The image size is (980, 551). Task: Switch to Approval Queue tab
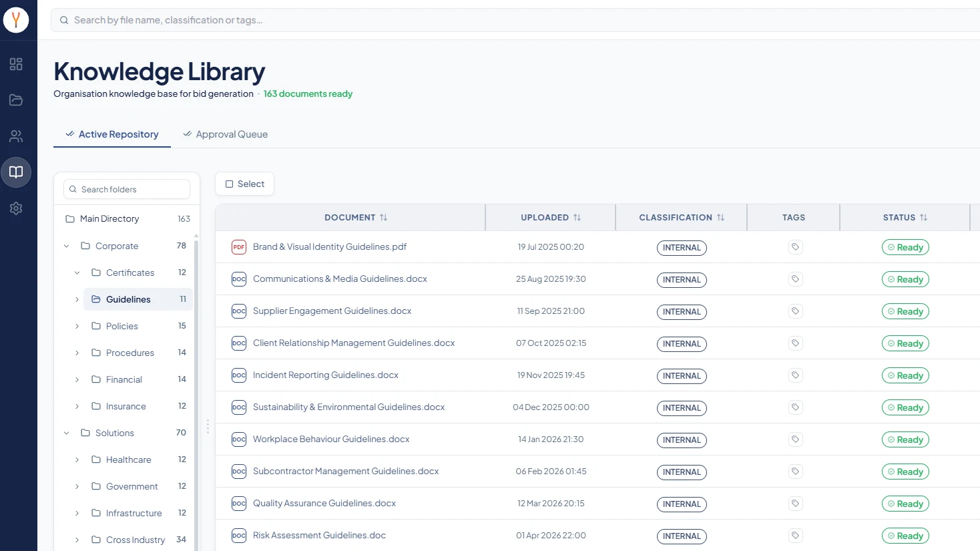(226, 134)
